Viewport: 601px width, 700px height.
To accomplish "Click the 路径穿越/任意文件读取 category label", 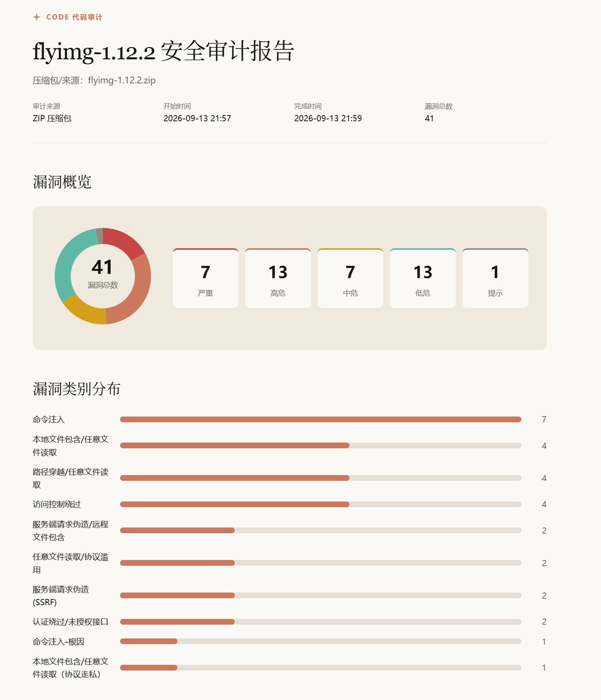I will point(71,478).
